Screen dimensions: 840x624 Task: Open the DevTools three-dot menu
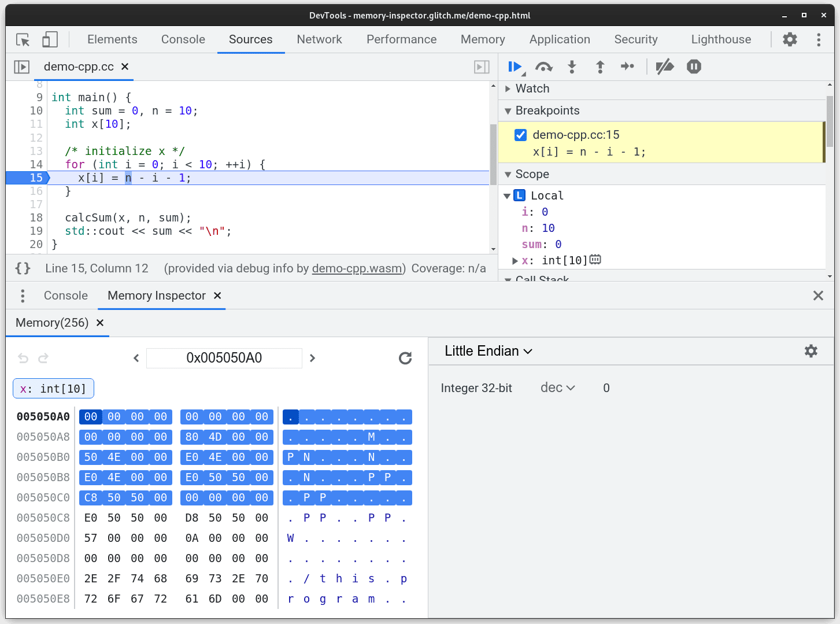(x=819, y=39)
